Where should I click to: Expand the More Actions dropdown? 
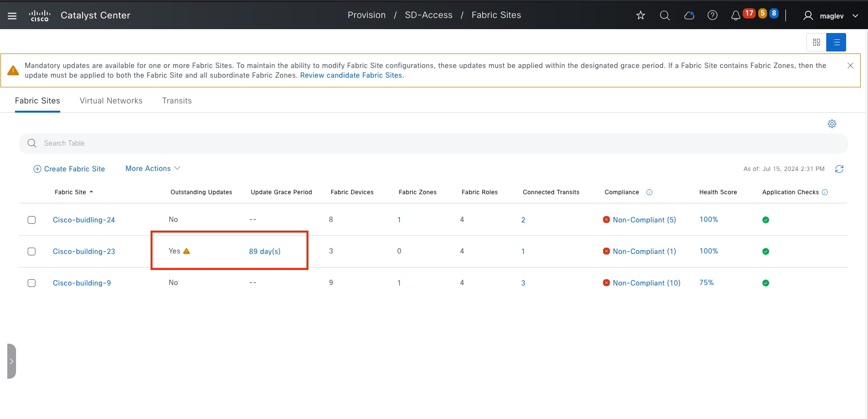(153, 168)
